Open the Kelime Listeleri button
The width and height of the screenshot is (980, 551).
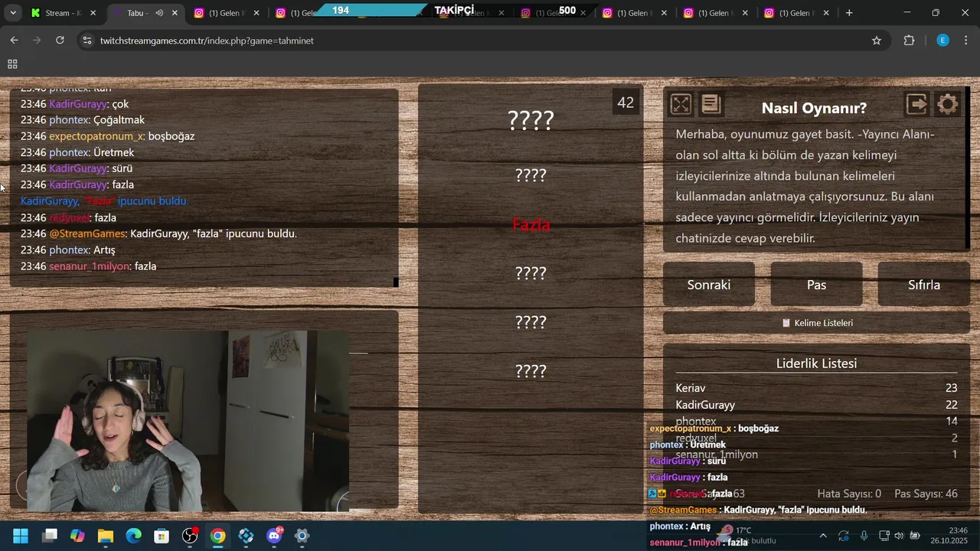[x=816, y=323]
